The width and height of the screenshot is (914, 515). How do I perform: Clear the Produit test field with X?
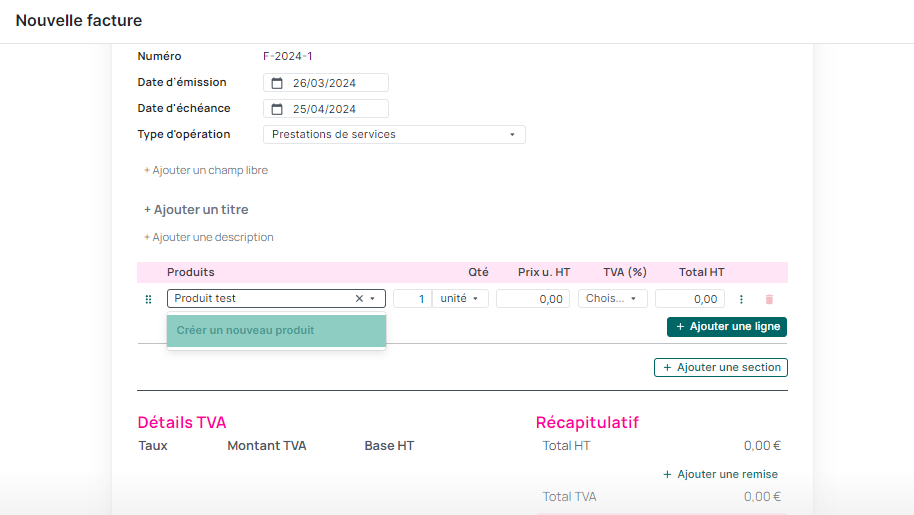coord(359,299)
